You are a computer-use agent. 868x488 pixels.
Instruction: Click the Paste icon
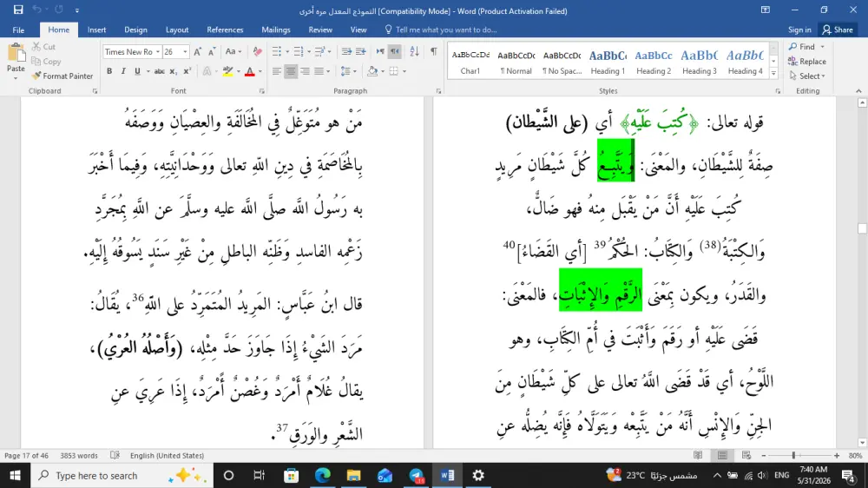coord(16,55)
